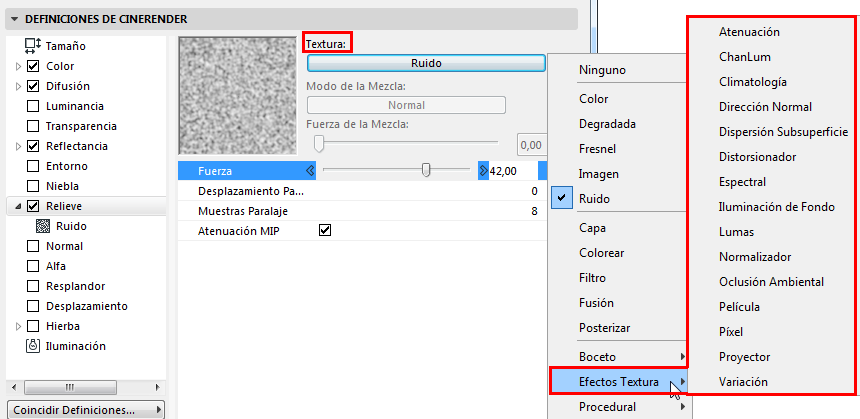
Task: Click the Fuerza value field 42,00
Action: point(512,171)
